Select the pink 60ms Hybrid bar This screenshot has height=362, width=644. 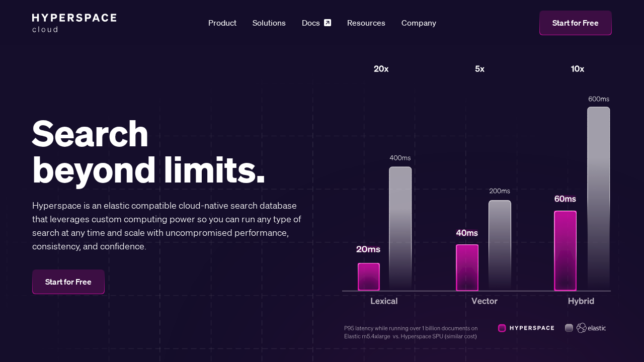(565, 250)
